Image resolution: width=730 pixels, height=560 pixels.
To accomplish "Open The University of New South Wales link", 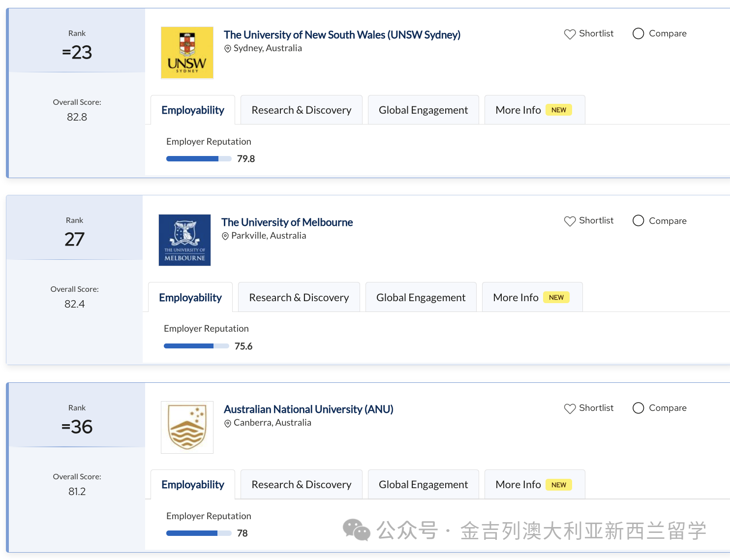I will click(x=342, y=35).
